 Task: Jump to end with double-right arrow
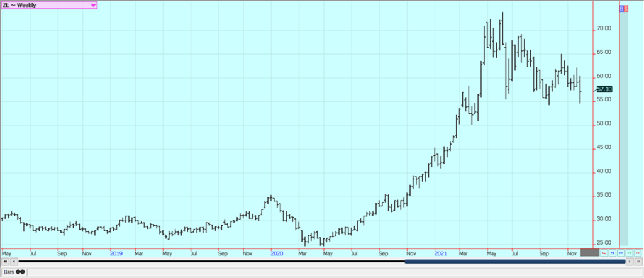pyautogui.click(x=639, y=262)
